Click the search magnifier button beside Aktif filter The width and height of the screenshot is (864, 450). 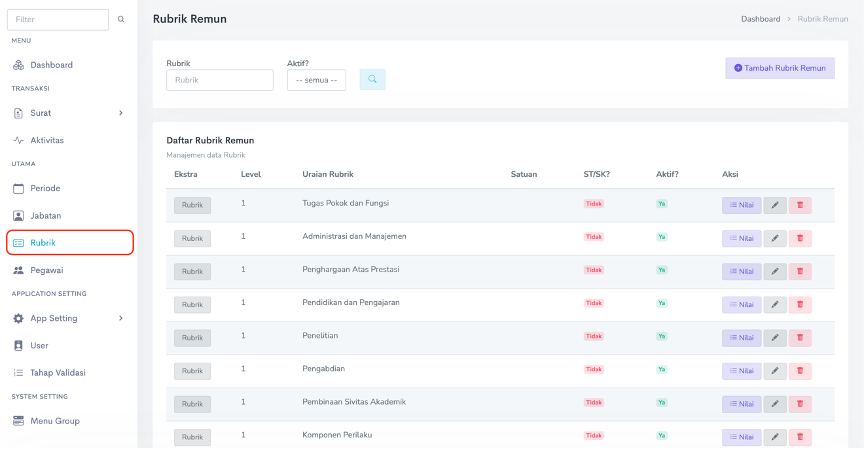pos(372,79)
